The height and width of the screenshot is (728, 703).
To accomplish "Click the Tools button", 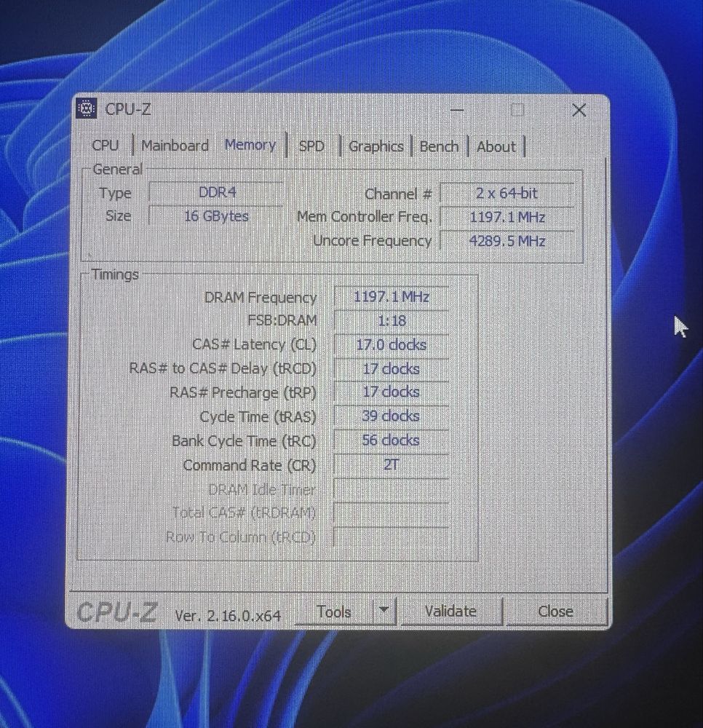I will point(333,612).
